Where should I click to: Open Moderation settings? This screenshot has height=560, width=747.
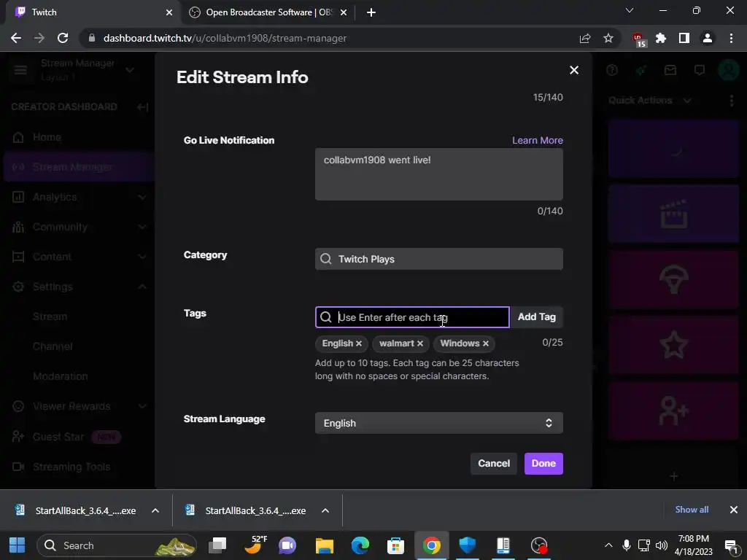[x=61, y=377]
